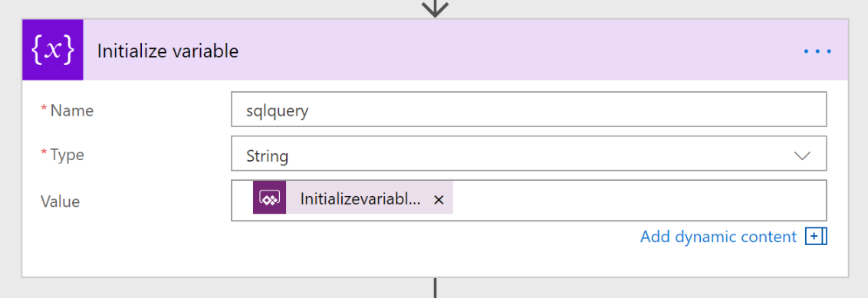Viewport: 868px width, 298px height.
Task: Click the connector line below the card
Action: point(435,288)
